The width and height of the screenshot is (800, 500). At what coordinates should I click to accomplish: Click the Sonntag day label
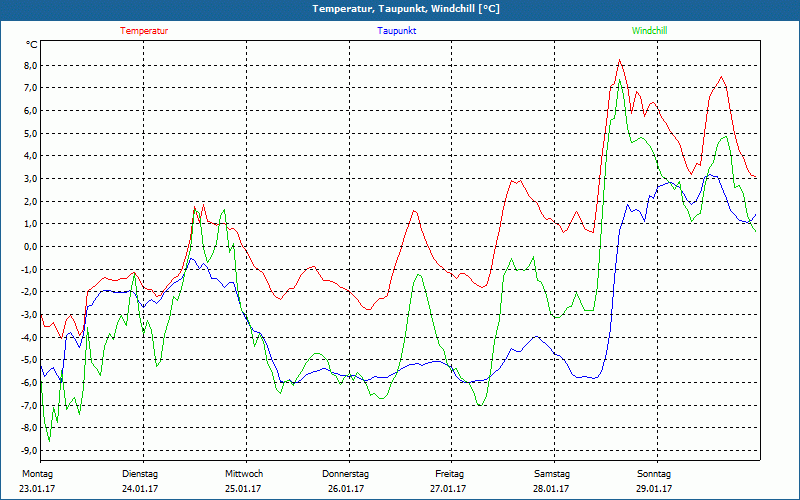tap(654, 474)
